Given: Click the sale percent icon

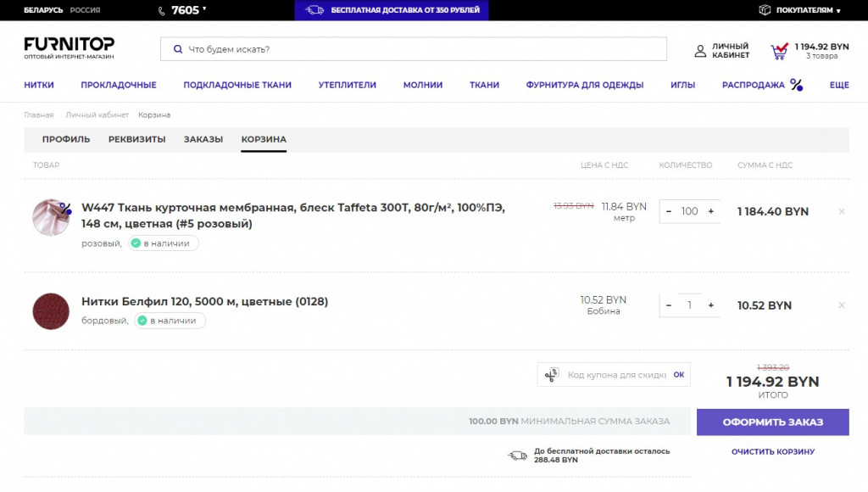Looking at the screenshot, I should (796, 85).
